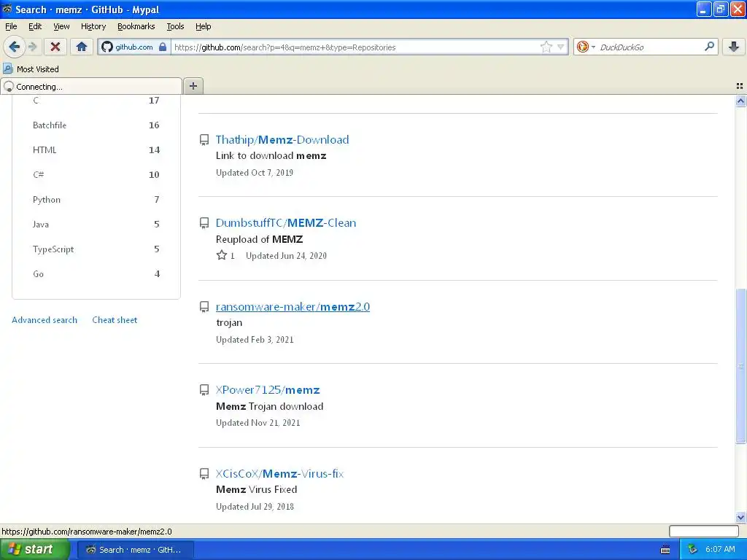This screenshot has height=560, width=747.
Task: Click the Forward arrow button
Action: click(x=32, y=47)
